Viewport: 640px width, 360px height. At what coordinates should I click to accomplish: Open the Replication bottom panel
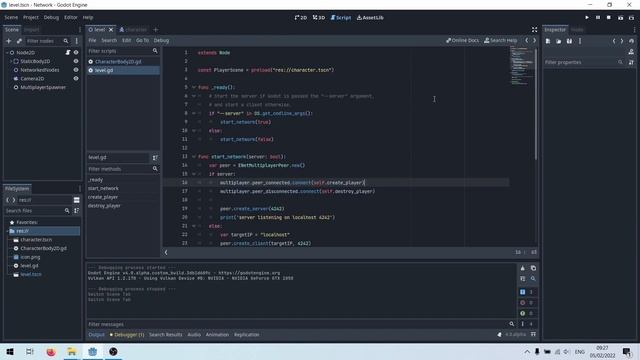click(x=247, y=335)
